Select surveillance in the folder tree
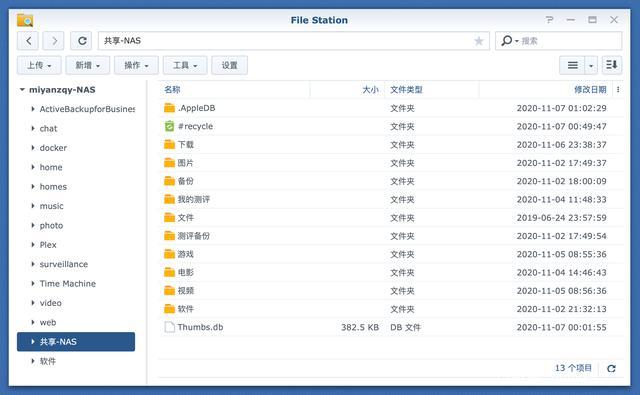 pos(64,264)
